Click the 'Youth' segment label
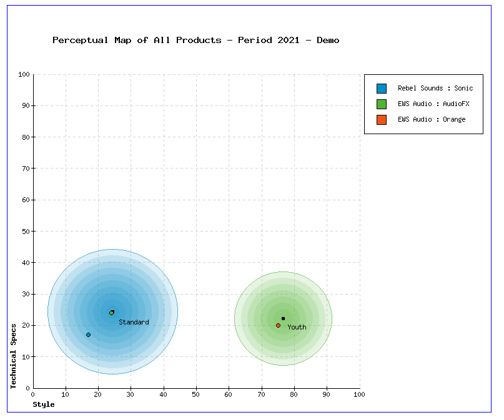This screenshot has height=420, width=504. (297, 327)
